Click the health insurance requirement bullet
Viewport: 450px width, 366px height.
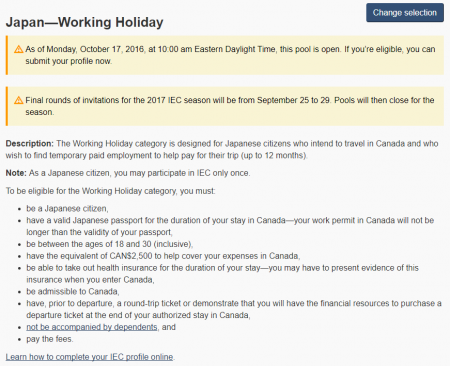[x=222, y=274]
